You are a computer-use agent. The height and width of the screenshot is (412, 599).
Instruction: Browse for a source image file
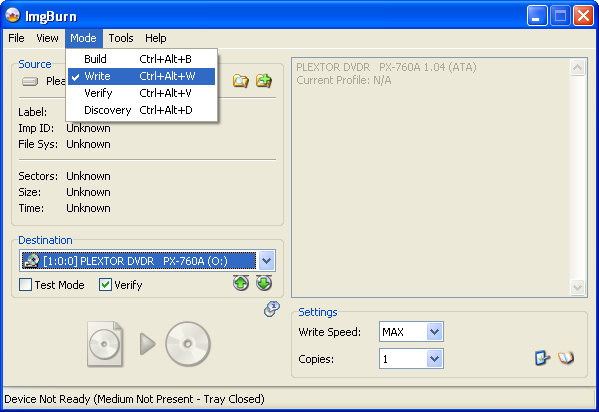tap(241, 81)
